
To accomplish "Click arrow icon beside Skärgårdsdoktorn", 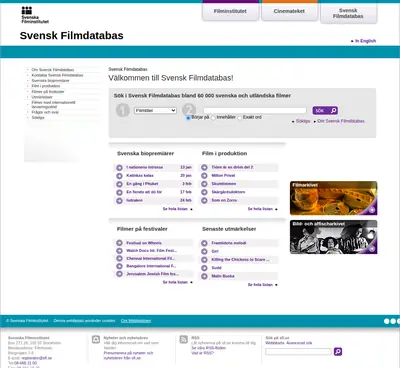I will click(x=204, y=192).
